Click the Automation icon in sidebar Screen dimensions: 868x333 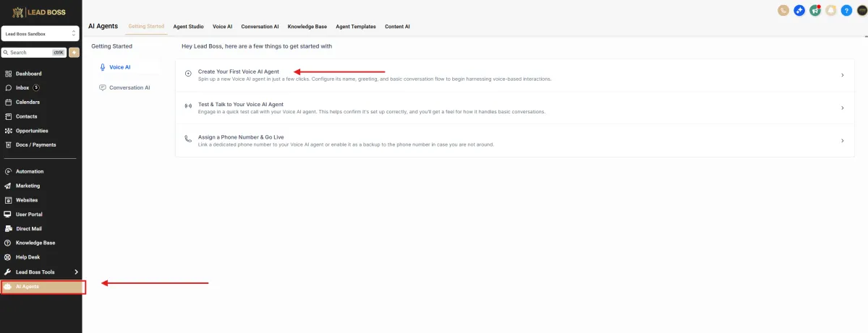tap(8, 171)
